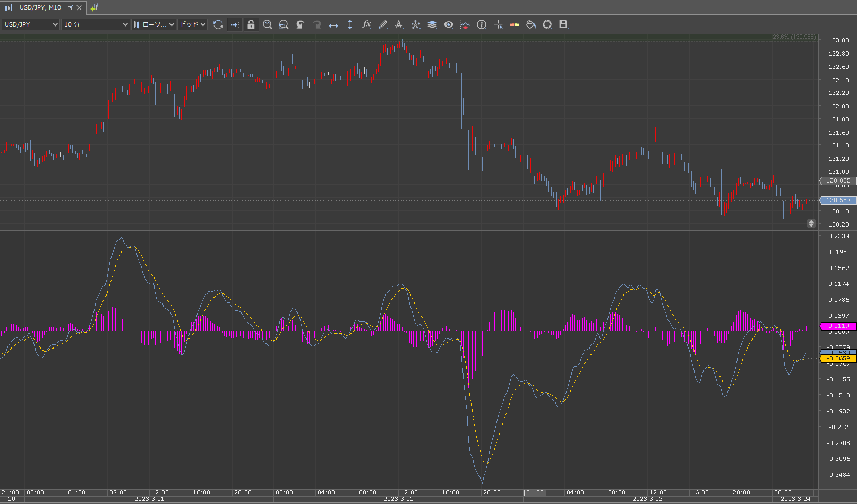Add a new chart tab

click(x=95, y=7)
